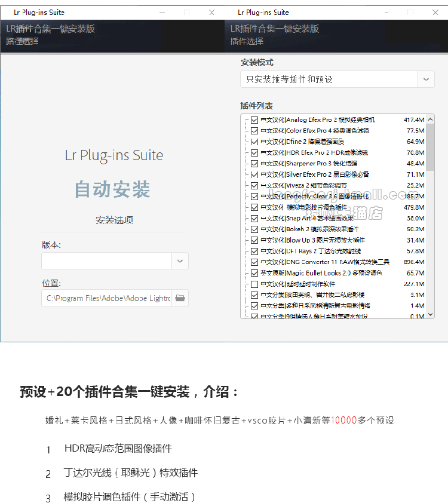This screenshot has width=448, height=503.
Task: Toggle the Sharpener Pro 3 checkbox
Action: pos(254,164)
